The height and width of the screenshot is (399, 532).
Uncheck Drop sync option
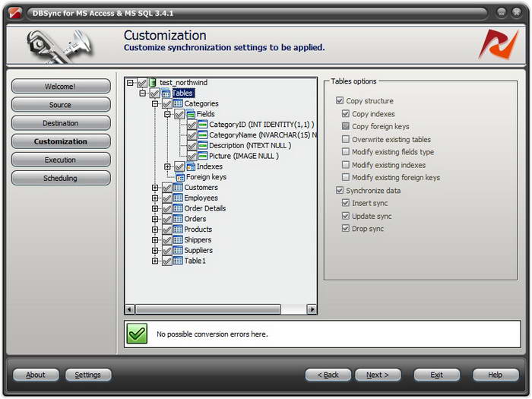coord(346,228)
